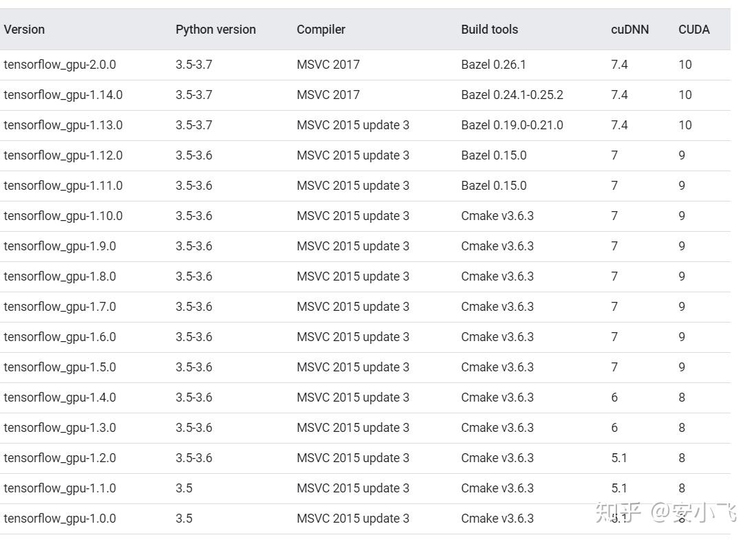Click the "cuDNN" column header
Image resolution: width=756 pixels, height=544 pixels.
pyautogui.click(x=629, y=30)
